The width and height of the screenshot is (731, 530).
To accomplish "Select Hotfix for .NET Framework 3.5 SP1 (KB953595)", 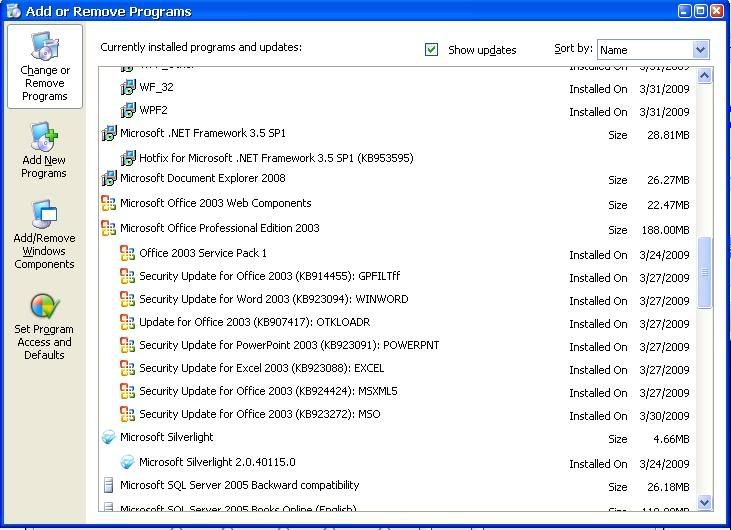I will point(276,158).
